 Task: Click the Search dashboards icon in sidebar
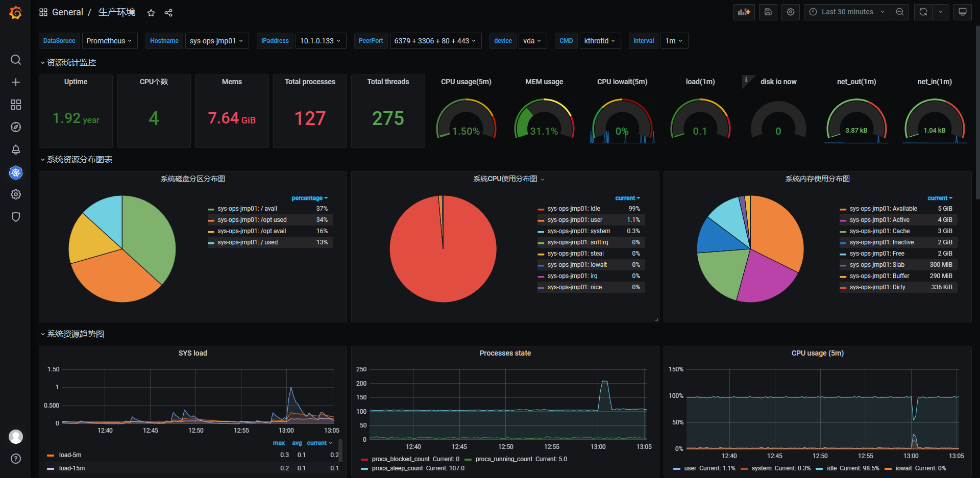pyautogui.click(x=16, y=60)
